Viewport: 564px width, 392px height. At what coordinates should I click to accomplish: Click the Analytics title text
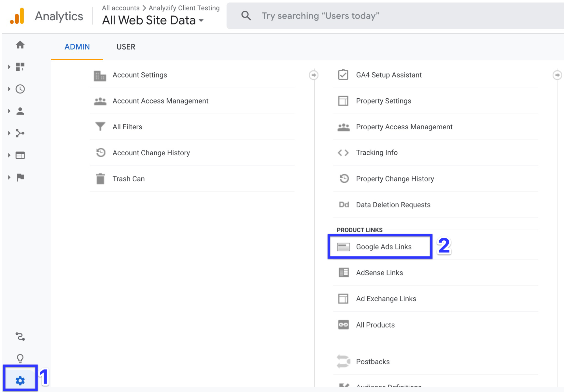click(x=59, y=16)
